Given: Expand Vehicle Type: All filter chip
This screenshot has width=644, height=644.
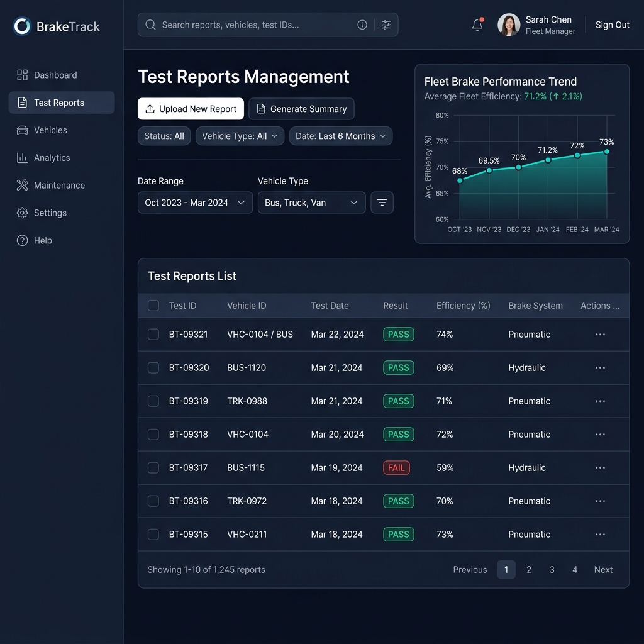Looking at the screenshot, I should 240,136.
